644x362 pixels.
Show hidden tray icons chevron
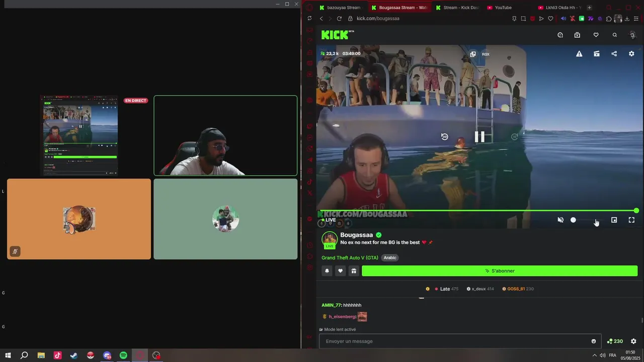(595, 355)
